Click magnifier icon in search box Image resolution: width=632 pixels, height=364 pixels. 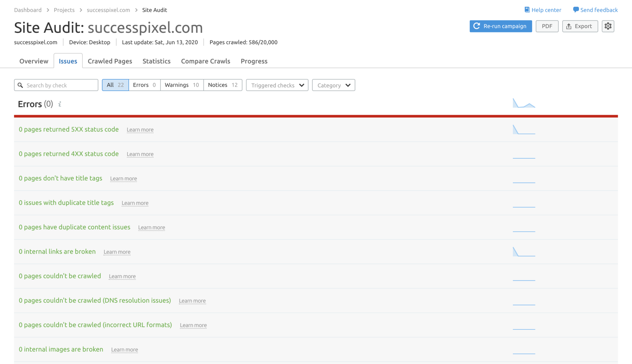coord(20,85)
